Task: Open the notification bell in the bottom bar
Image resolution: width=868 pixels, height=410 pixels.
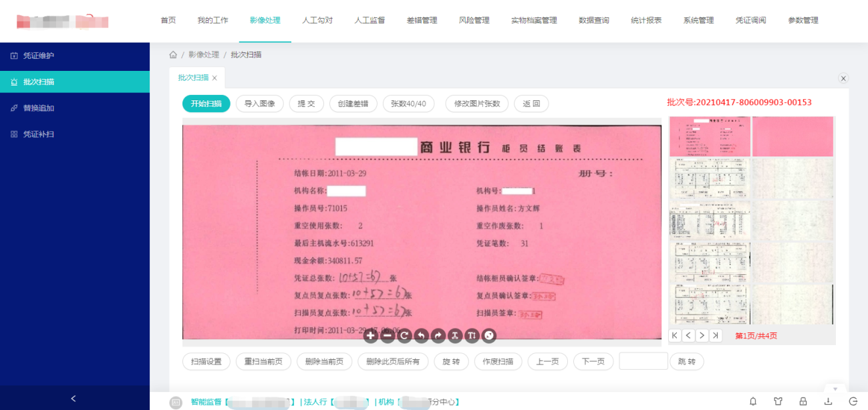Action: 753,401
